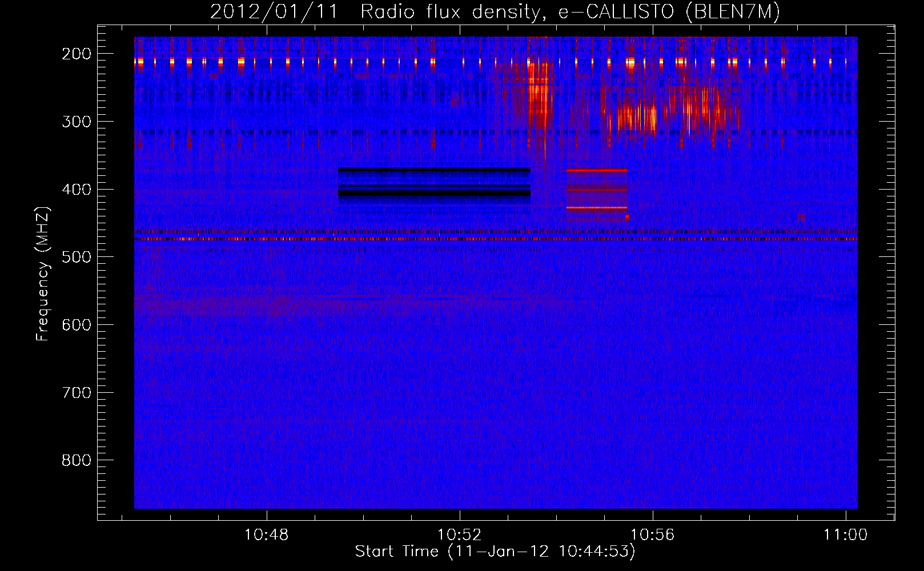Click the black data gap band near 400 MHz
Image resolution: width=924 pixels, height=571 pixels.
[434, 193]
